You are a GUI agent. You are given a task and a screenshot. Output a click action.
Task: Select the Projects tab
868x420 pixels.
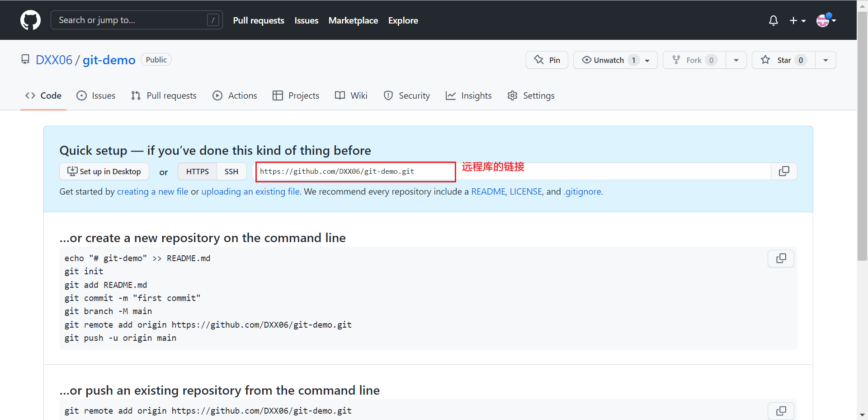(296, 95)
